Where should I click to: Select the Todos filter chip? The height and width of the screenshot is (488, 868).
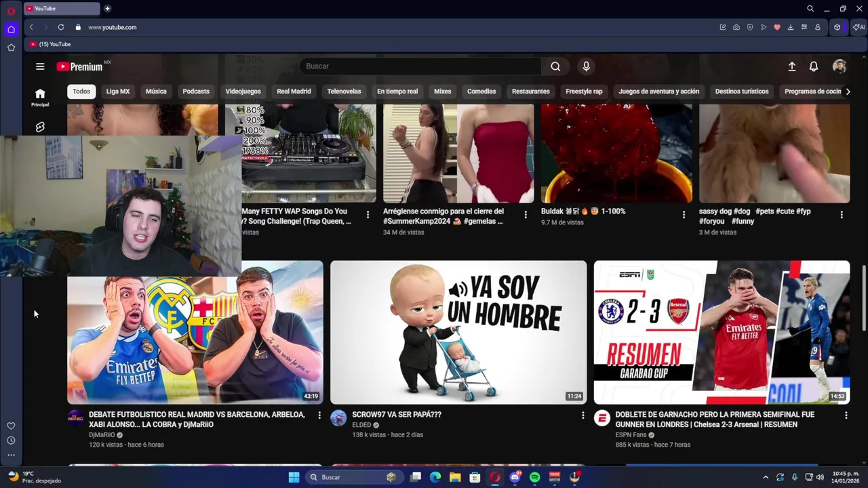(81, 91)
